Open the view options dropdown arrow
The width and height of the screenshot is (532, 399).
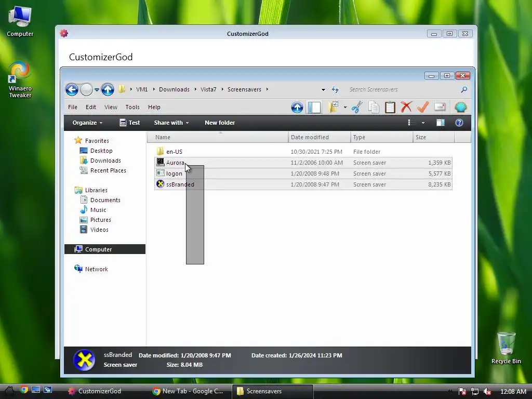pyautogui.click(x=423, y=123)
